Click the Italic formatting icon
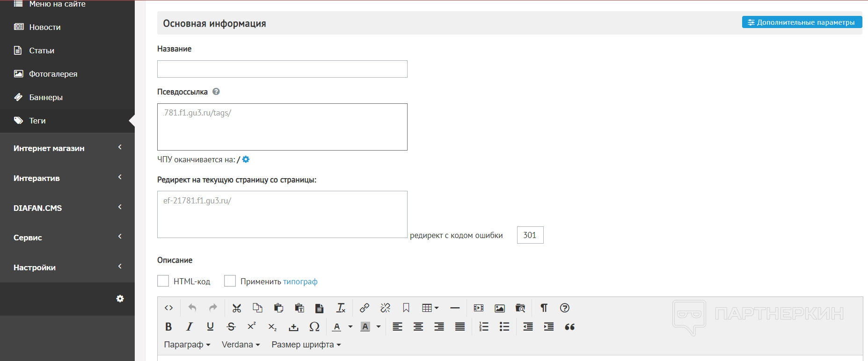Image resolution: width=868 pixels, height=361 pixels. coord(190,327)
